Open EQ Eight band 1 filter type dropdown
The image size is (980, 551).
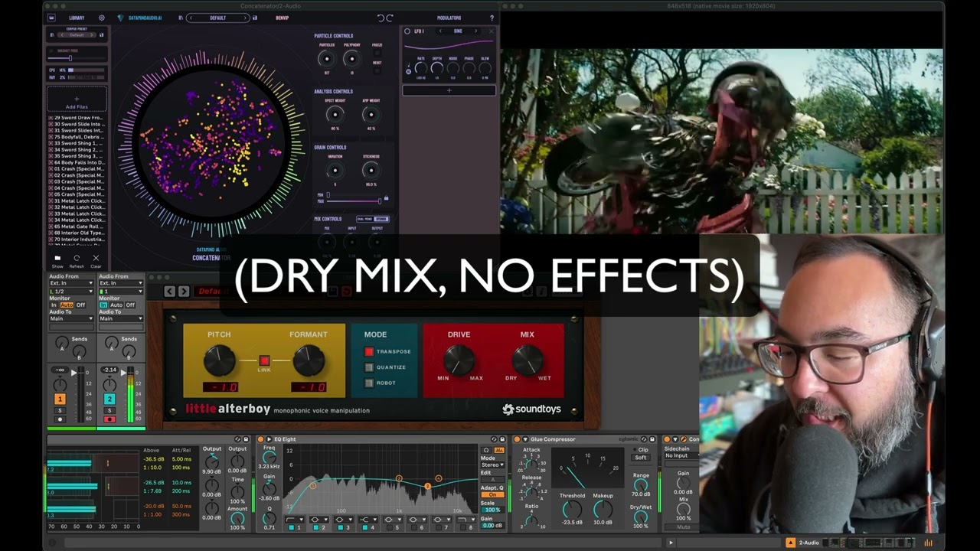coord(296,519)
